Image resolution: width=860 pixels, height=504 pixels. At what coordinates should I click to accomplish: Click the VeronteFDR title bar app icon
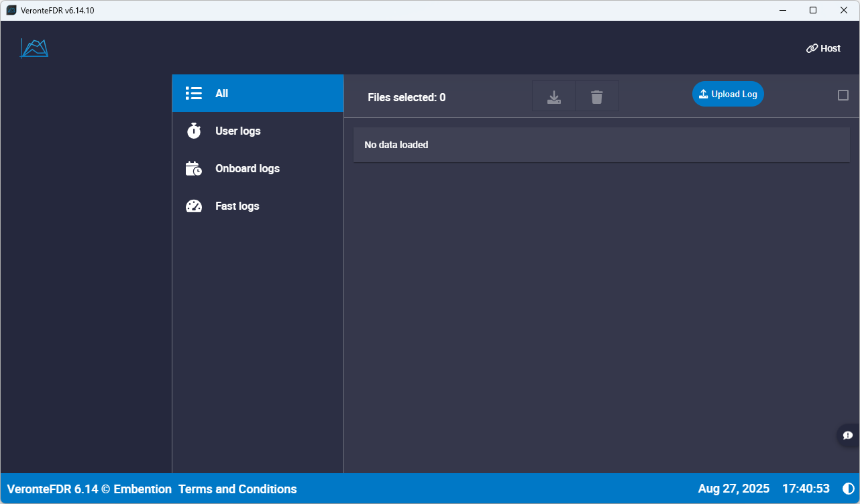11,10
